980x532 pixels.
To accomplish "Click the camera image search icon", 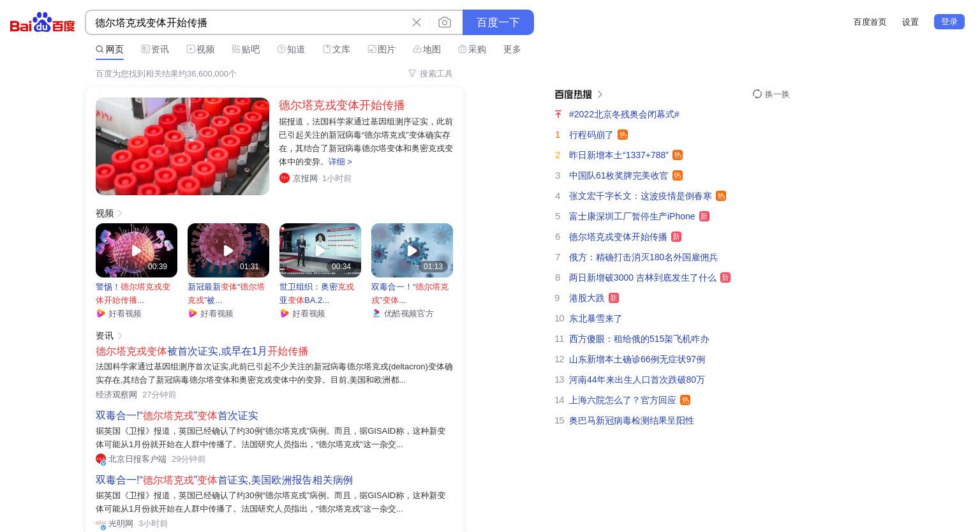I will [445, 22].
